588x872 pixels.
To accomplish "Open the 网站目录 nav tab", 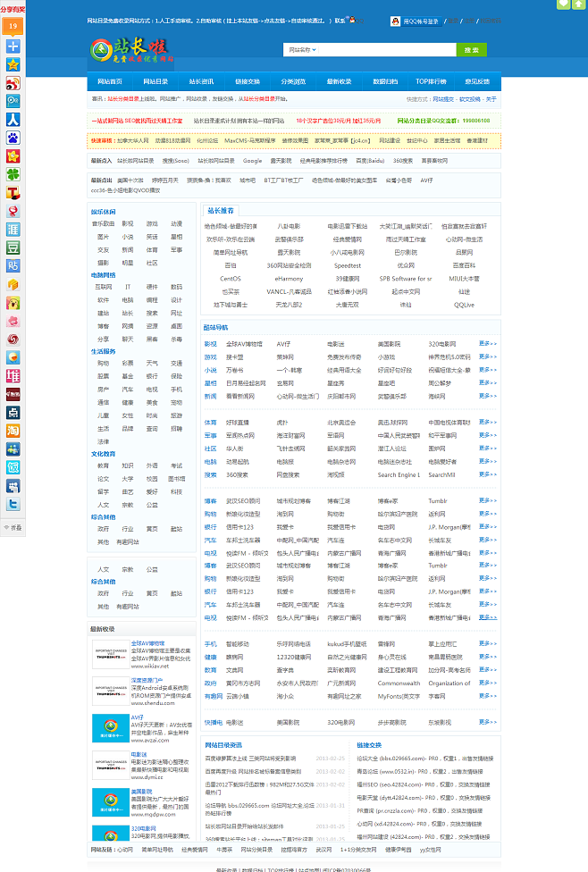I will 155,82.
